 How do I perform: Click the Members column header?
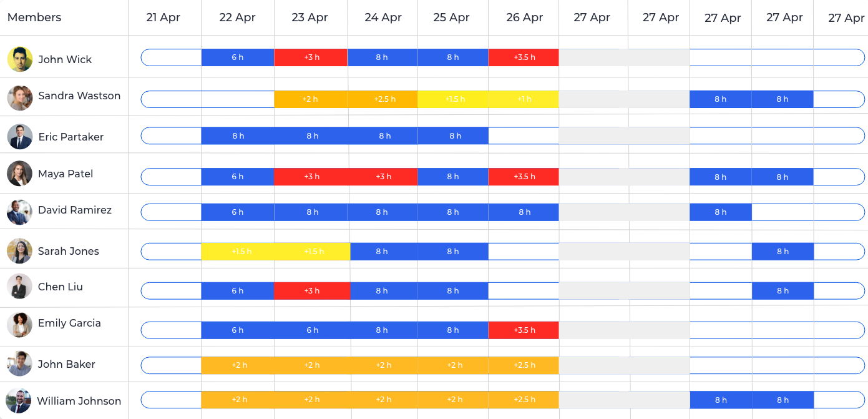34,17
